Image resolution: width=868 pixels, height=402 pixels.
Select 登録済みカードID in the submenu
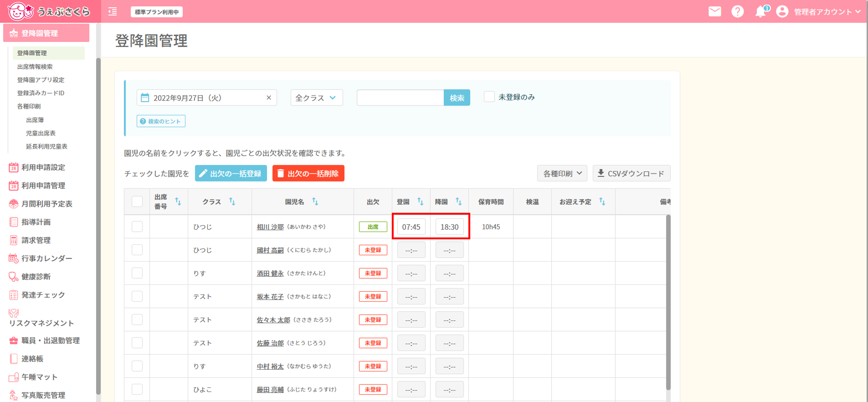[41, 93]
